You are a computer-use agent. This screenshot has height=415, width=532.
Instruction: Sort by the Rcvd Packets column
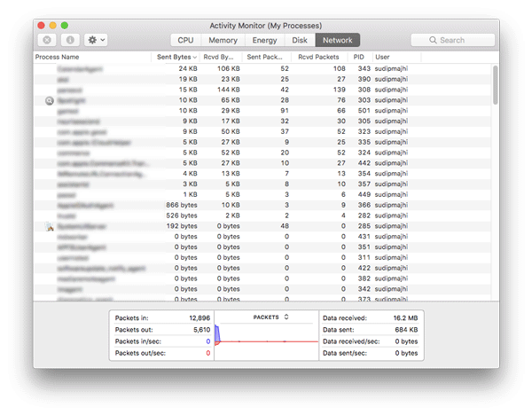click(x=319, y=57)
